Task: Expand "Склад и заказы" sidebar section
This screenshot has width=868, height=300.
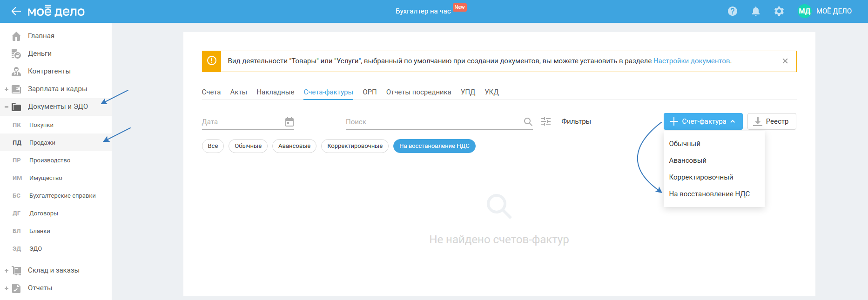Action: [x=7, y=270]
